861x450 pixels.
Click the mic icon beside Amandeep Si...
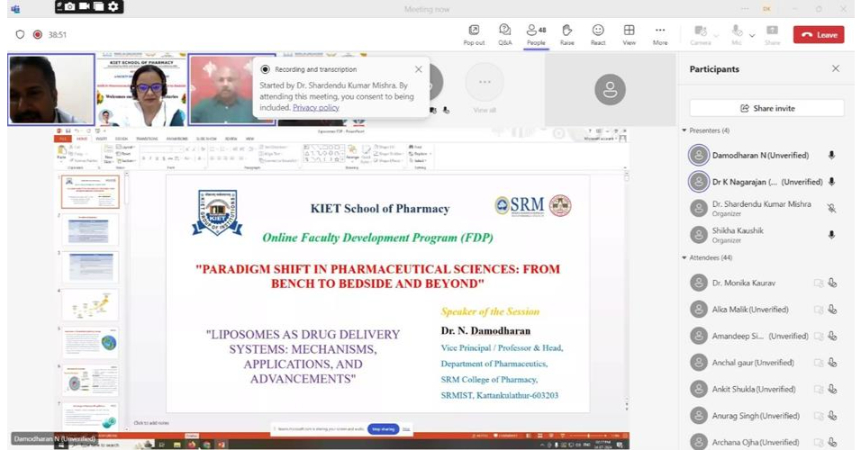[x=832, y=336]
